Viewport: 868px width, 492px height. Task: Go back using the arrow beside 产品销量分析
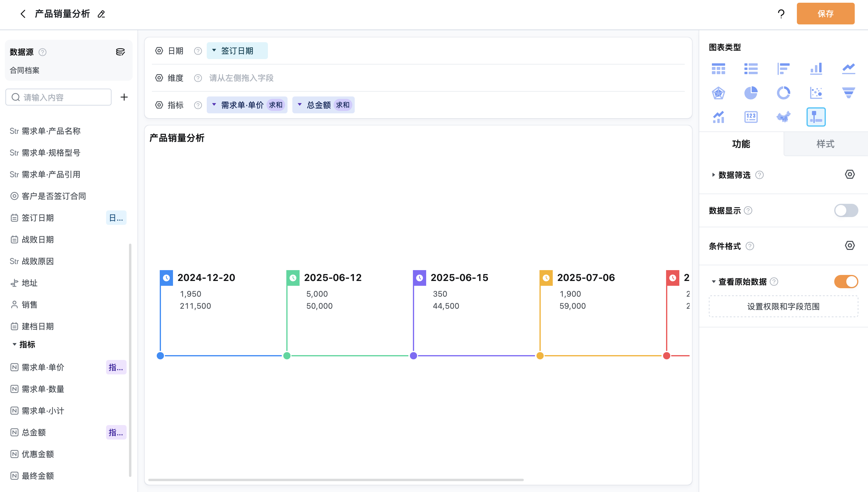click(23, 14)
